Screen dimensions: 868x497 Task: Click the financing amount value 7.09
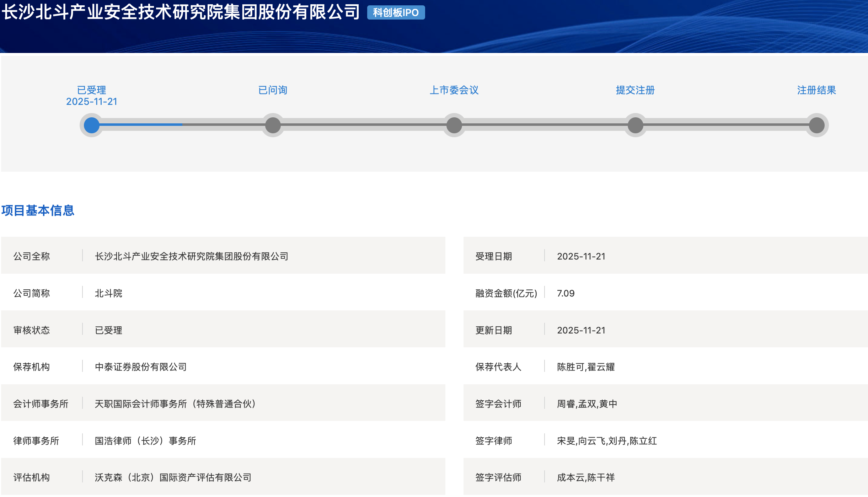(566, 293)
